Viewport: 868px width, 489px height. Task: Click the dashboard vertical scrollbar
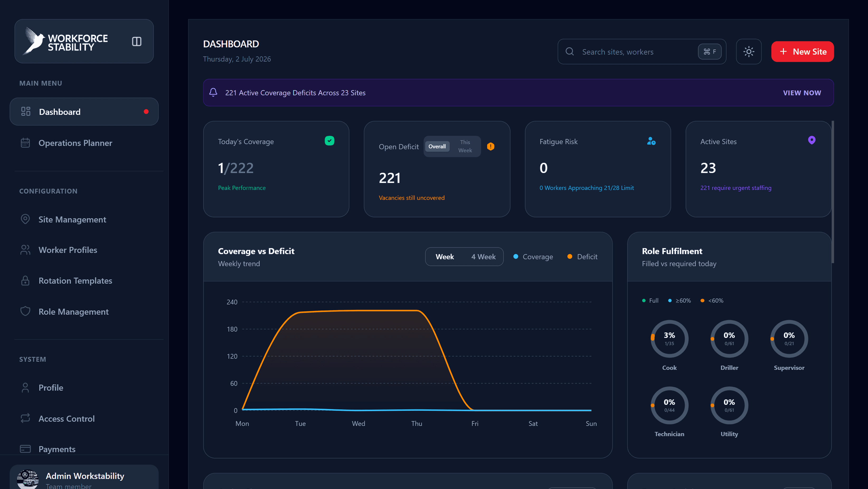tap(833, 192)
